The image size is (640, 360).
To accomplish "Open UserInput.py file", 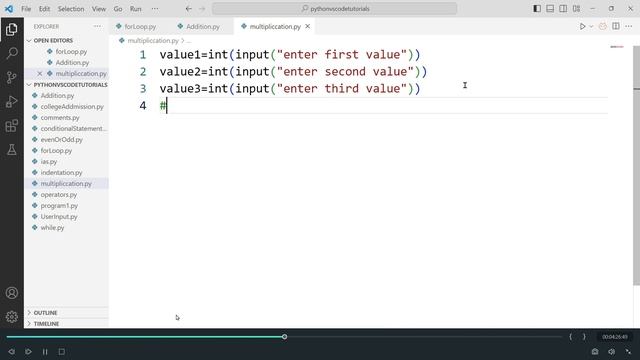I will (59, 217).
